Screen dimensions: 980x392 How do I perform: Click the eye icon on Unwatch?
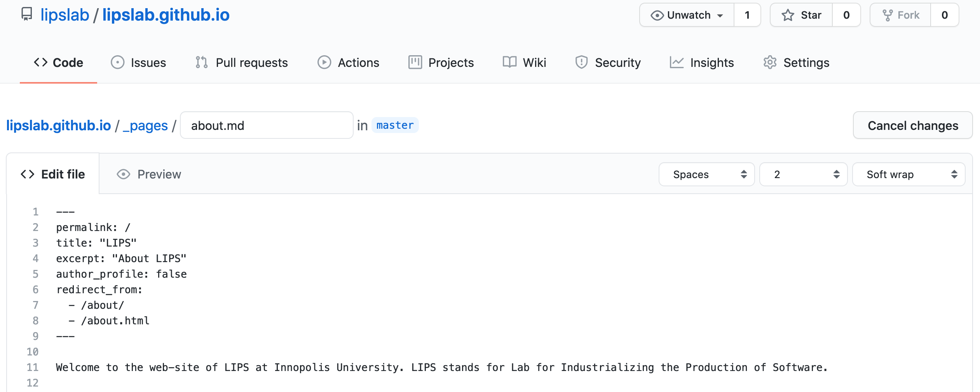657,15
